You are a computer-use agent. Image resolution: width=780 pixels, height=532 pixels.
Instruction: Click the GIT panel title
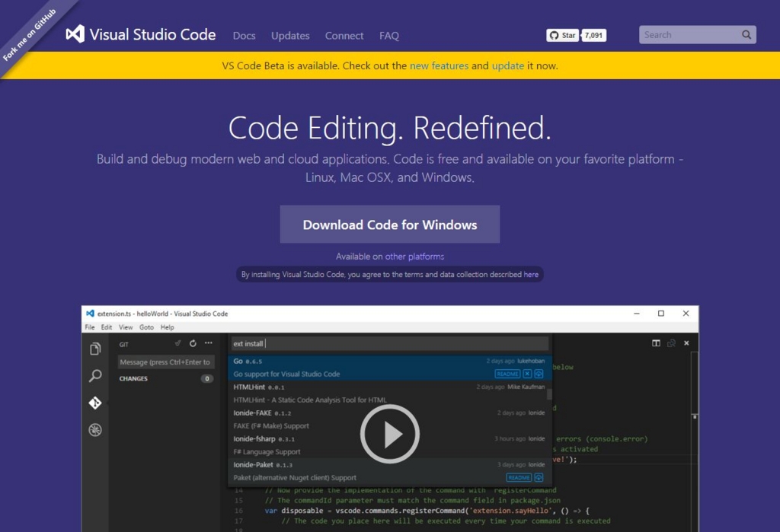pos(124,344)
